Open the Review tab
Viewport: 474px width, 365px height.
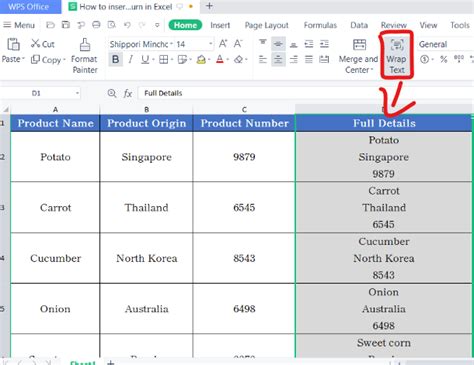click(394, 25)
